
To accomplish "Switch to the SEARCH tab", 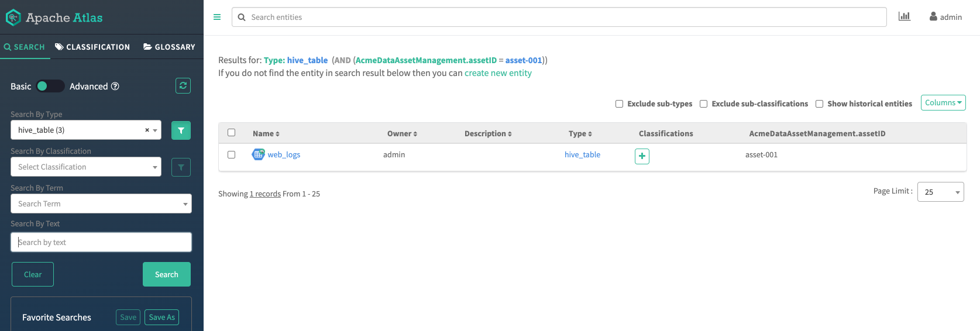I will (25, 47).
